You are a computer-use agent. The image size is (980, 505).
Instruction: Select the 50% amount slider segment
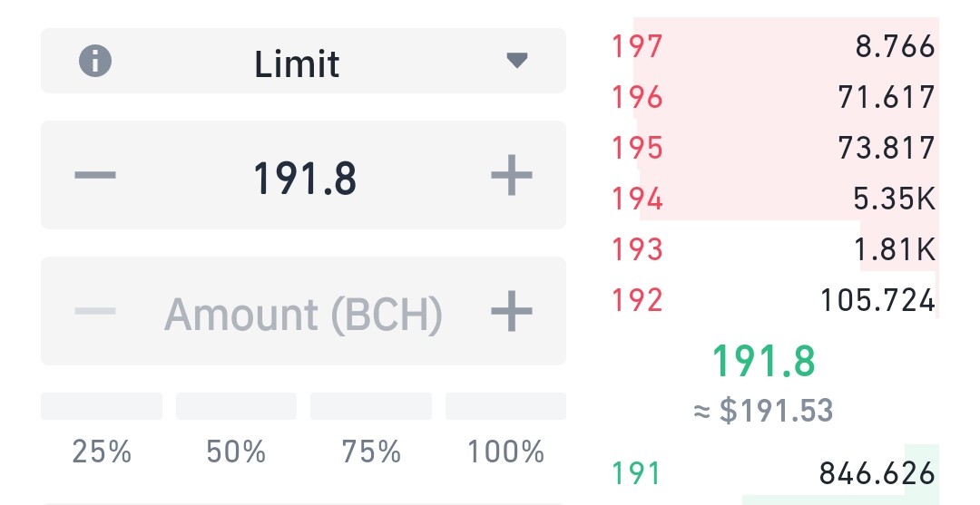(236, 406)
